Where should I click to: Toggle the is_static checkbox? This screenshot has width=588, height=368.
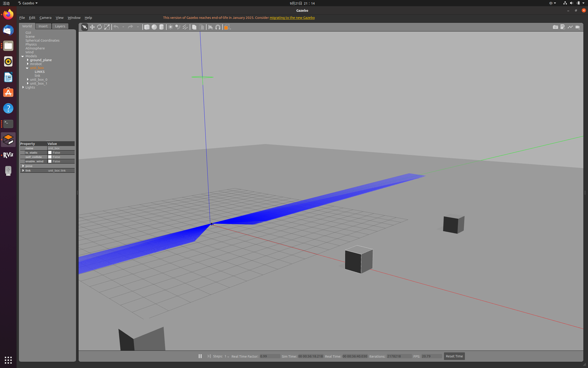point(50,152)
